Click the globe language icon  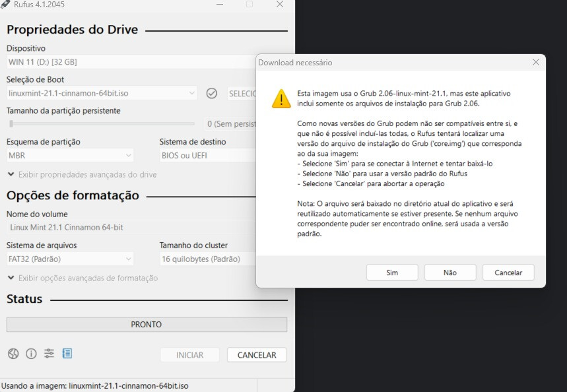[x=13, y=354]
